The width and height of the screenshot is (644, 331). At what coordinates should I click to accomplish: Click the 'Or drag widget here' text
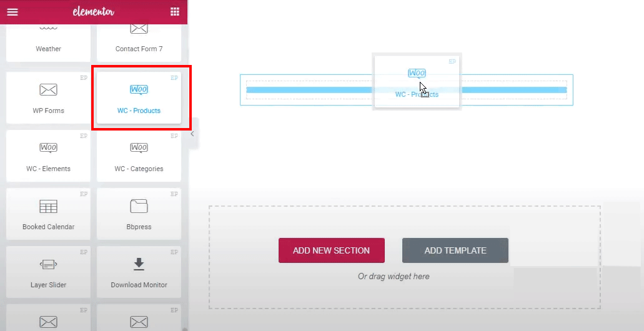394,277
